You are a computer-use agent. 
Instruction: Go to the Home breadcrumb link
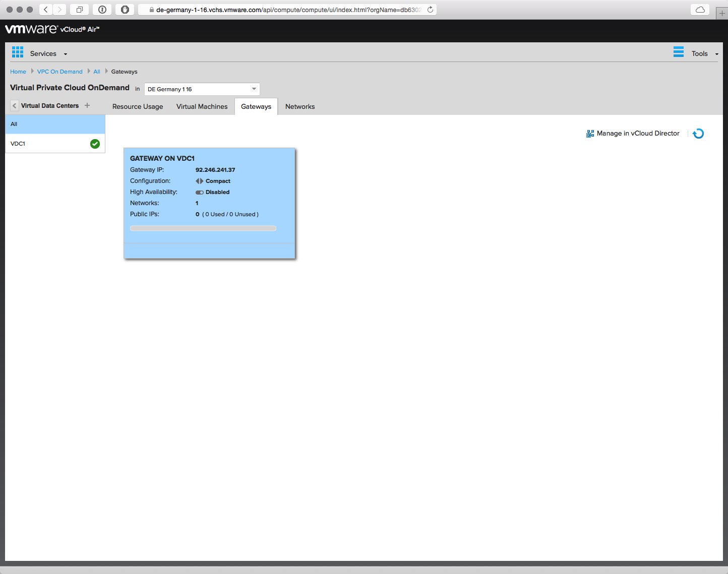[x=18, y=72]
